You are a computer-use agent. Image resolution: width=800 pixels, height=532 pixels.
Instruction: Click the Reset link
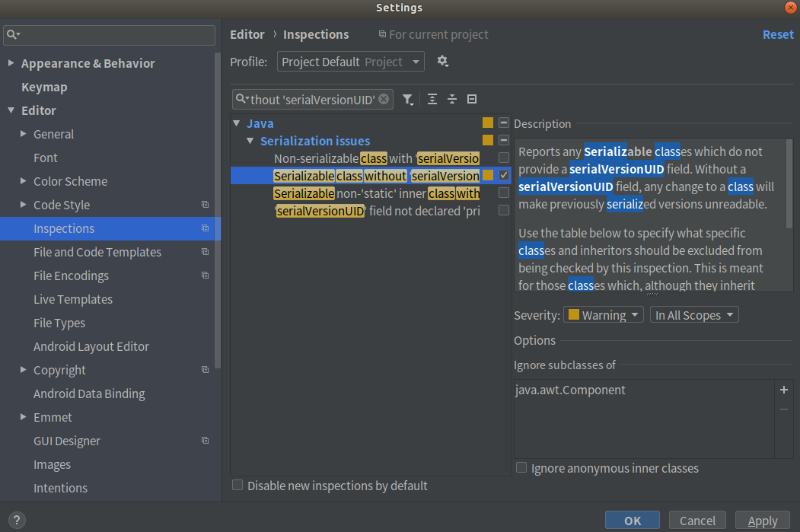[x=778, y=35]
